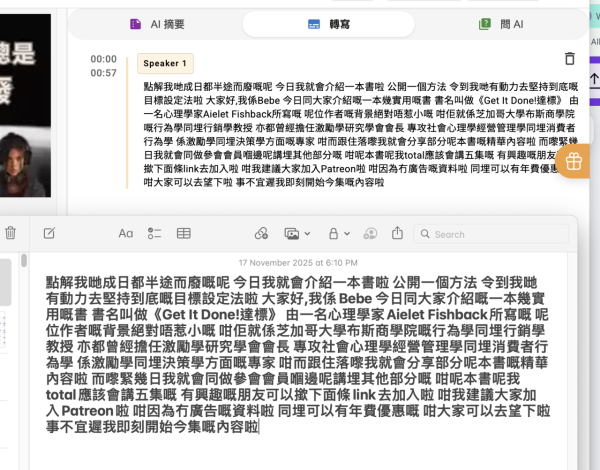Create a new note with compose icon
Screen dimensions: 600x470
pos(49,233)
